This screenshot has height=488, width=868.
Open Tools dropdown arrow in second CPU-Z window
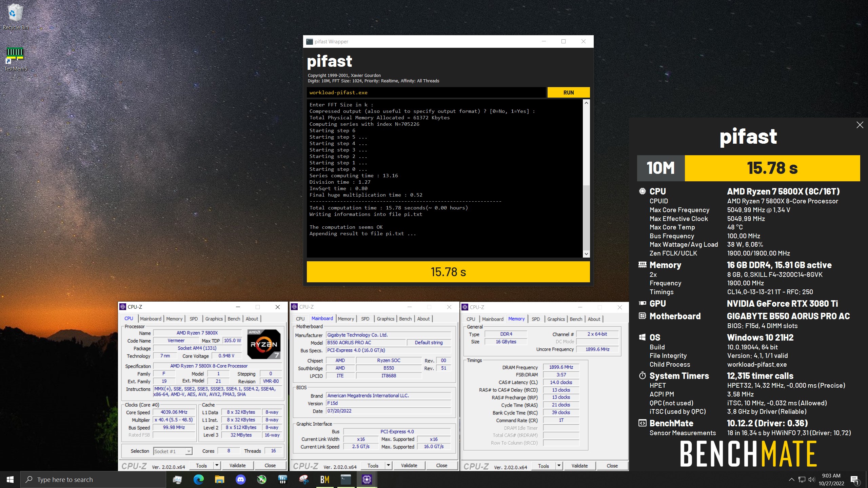click(389, 465)
